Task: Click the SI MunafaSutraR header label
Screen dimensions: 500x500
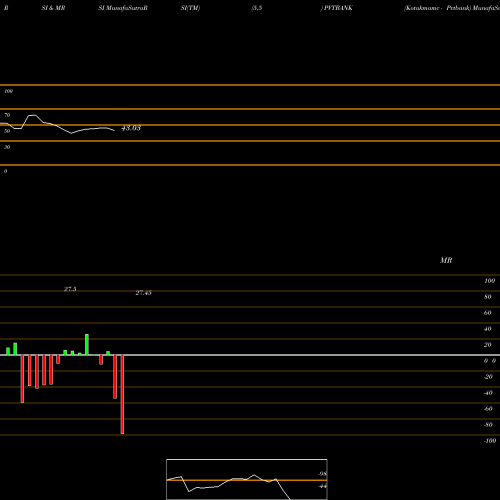Action: pos(123,8)
